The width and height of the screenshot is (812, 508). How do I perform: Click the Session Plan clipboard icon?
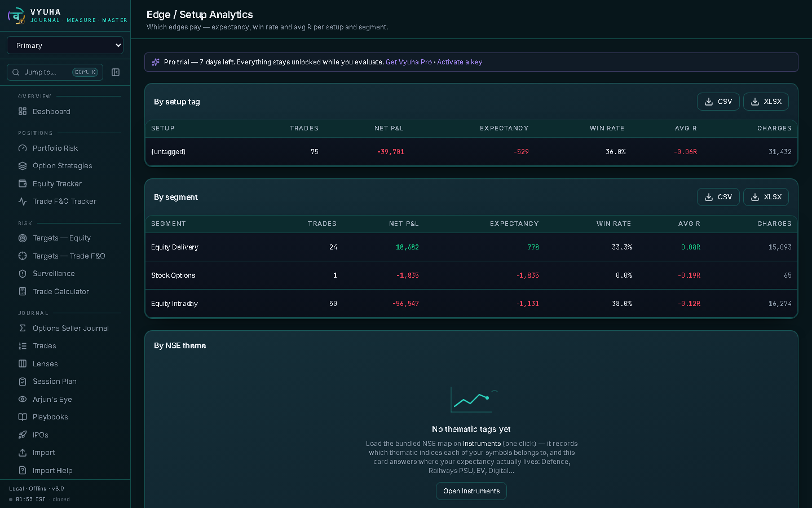tap(23, 382)
